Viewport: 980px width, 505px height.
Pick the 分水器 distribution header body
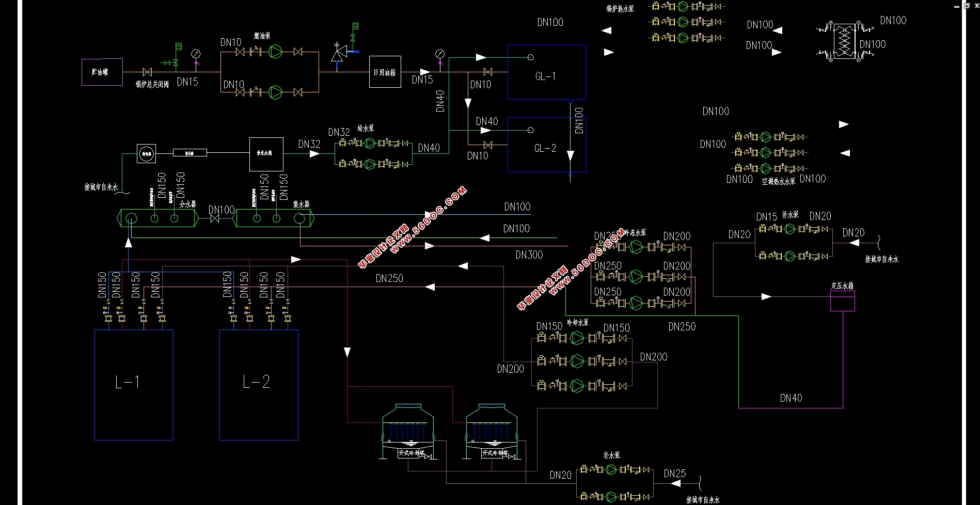[159, 218]
